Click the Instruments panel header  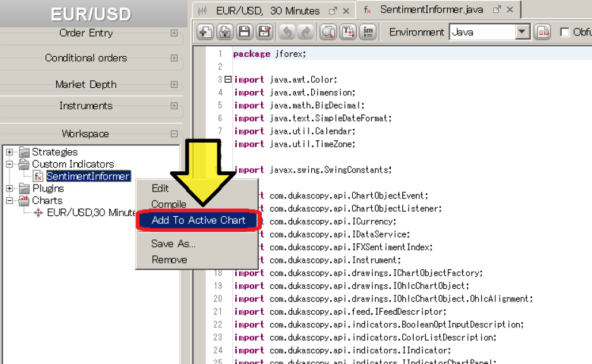[x=86, y=106]
